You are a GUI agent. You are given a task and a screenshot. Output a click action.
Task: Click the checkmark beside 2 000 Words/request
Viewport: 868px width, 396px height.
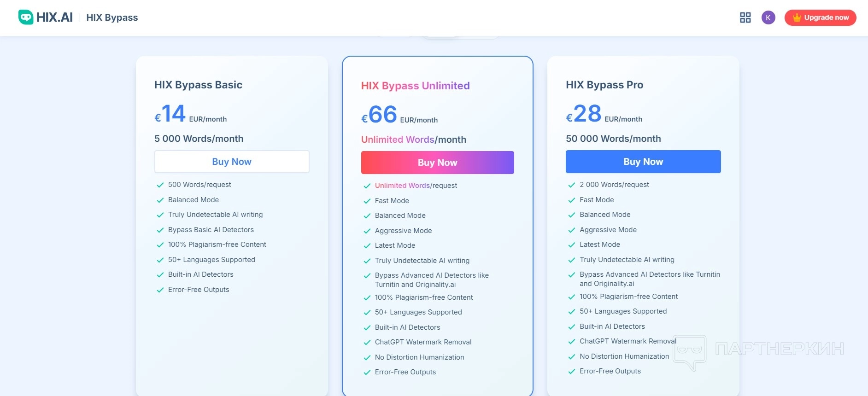tap(572, 185)
